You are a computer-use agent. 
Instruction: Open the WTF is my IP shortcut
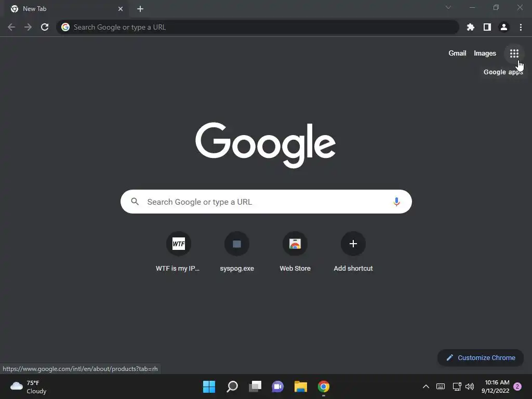[179, 251]
